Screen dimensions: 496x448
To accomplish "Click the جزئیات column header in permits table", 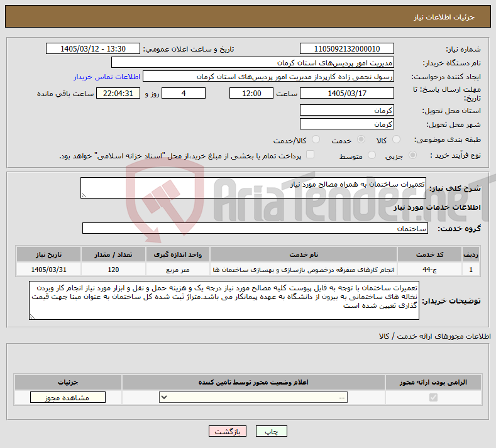I will [x=68, y=382].
